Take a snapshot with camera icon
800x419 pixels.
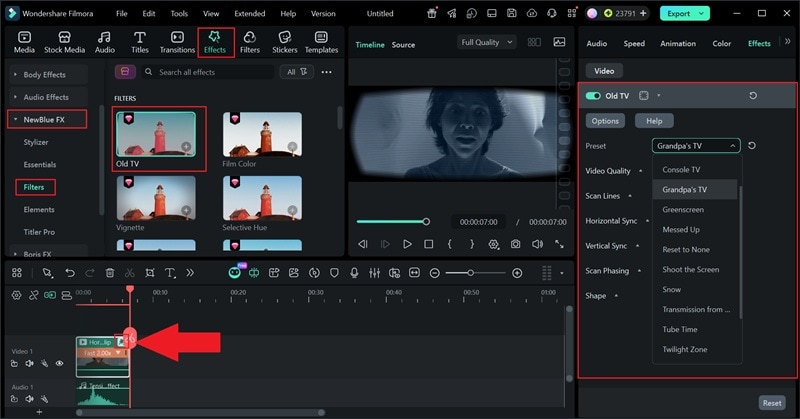point(515,244)
